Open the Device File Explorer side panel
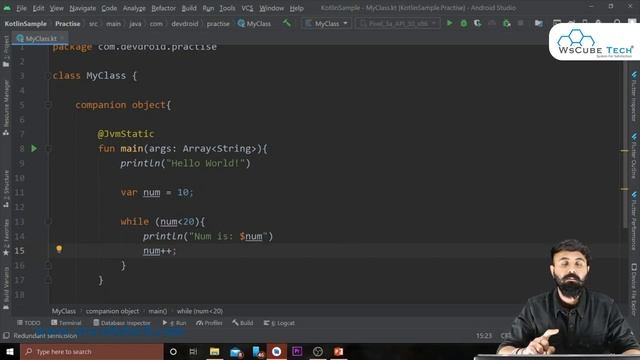Screen dimensions: 640x360 634,289
